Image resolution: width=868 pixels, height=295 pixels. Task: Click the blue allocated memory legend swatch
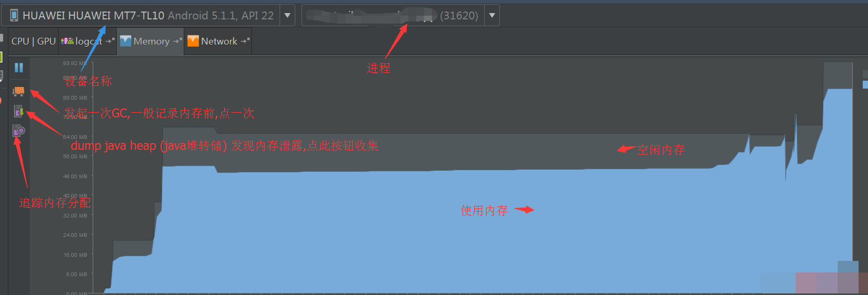click(865, 84)
